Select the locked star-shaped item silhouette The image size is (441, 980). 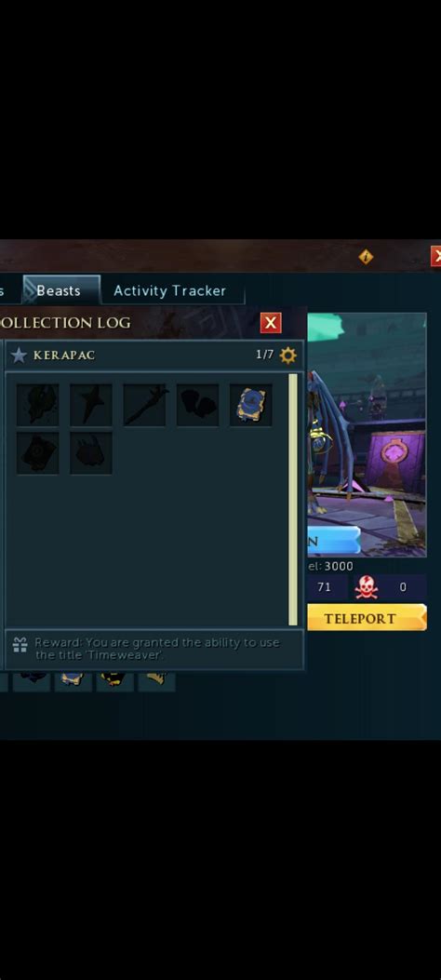(x=91, y=405)
